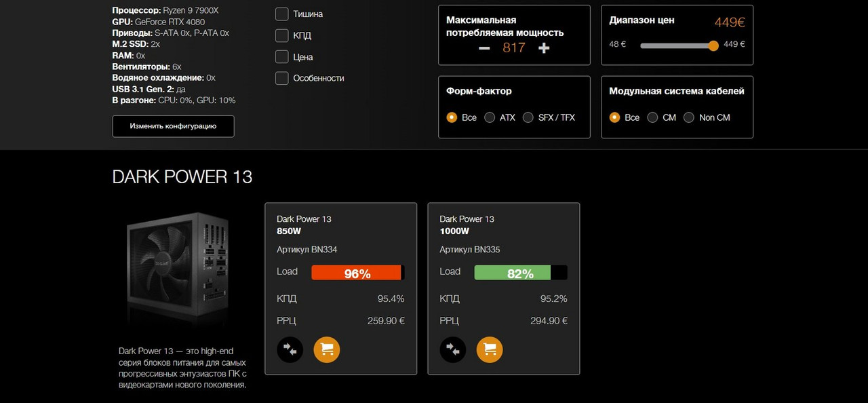Image resolution: width=868 pixels, height=403 pixels.
Task: Add Dark Power 13 850W to cart
Action: click(327, 349)
